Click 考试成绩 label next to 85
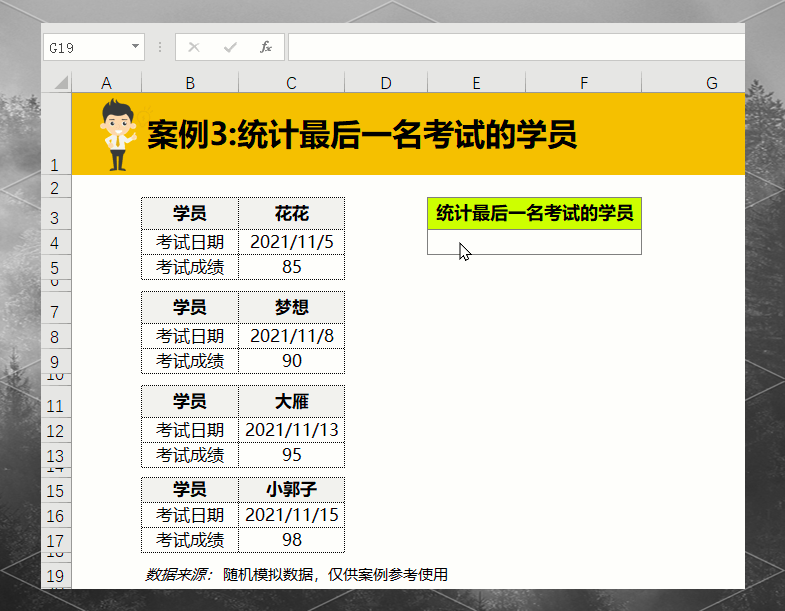Image resolution: width=785 pixels, height=611 pixels. [x=190, y=267]
